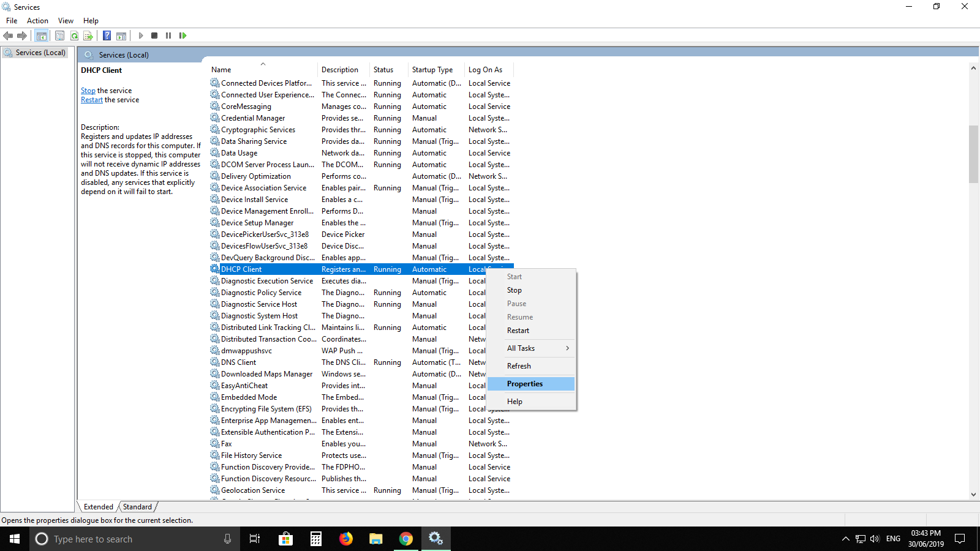980x551 pixels.
Task: Refresh the services list using the toolbar icon
Action: pyautogui.click(x=74, y=35)
